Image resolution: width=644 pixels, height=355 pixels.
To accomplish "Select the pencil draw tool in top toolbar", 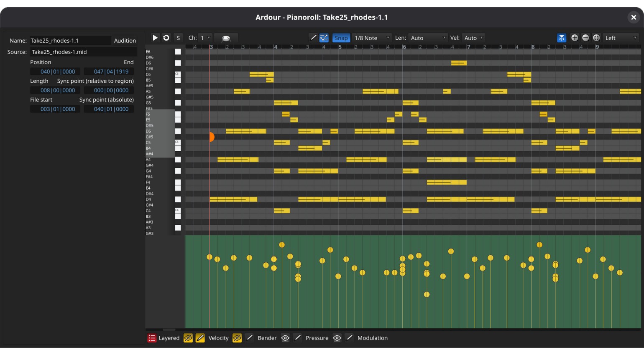I will coord(313,38).
